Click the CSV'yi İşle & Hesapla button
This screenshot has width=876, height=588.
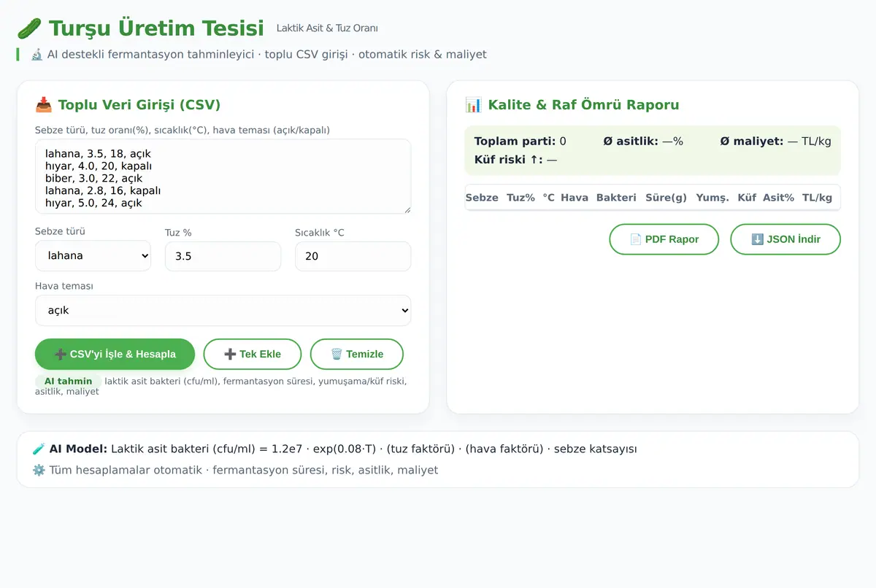pos(115,354)
